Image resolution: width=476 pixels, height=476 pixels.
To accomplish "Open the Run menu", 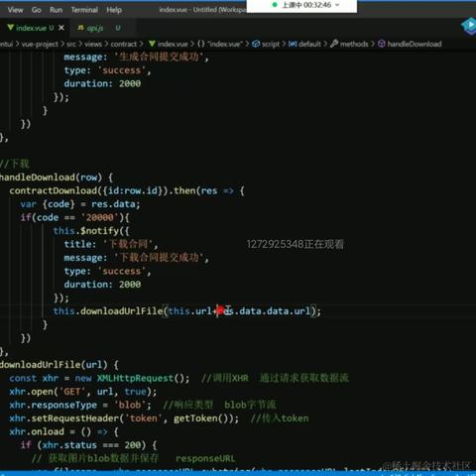I will pos(56,10).
